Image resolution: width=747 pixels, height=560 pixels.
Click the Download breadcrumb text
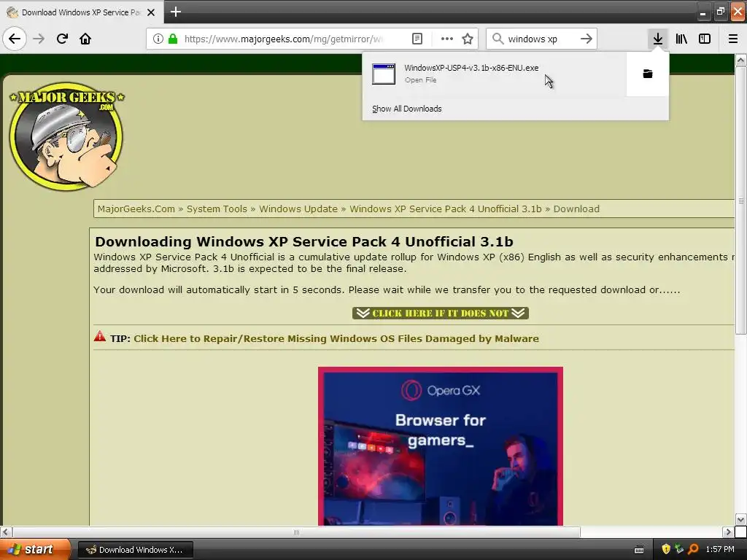(x=576, y=209)
